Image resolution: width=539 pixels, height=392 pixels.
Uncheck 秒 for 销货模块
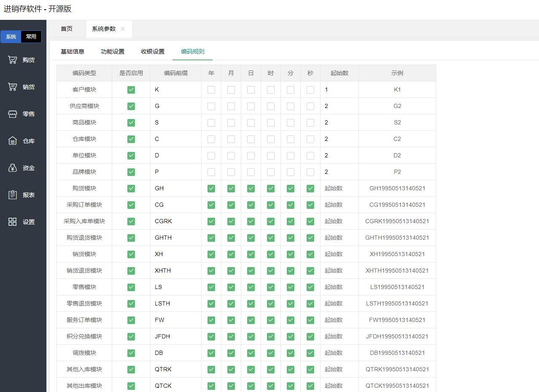tap(310, 254)
